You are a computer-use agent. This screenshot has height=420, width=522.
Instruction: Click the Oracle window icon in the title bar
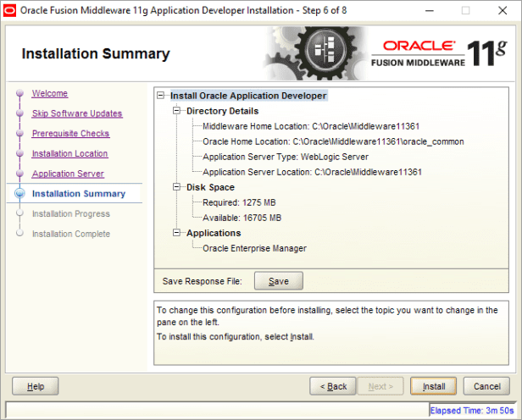pos(9,11)
